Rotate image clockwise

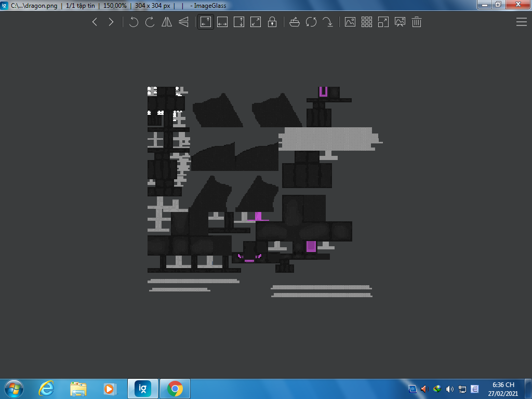pyautogui.click(x=150, y=22)
